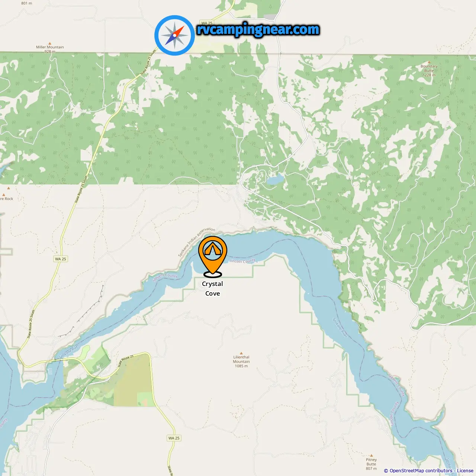Click the State Route 25 label by farmland
This screenshot has width=476, height=476.
coord(126,361)
